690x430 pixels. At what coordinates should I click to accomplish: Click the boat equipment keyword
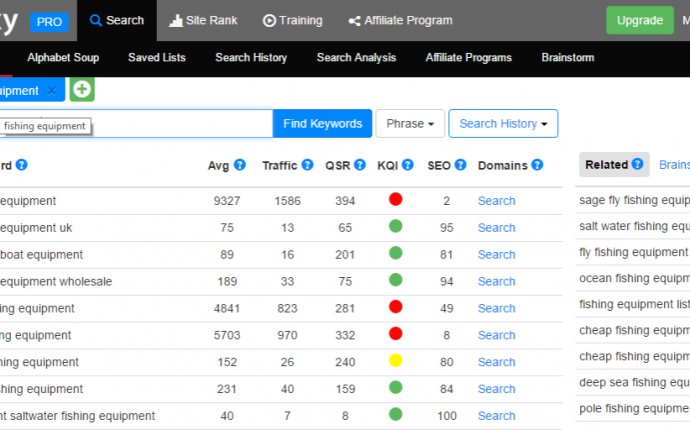pyautogui.click(x=41, y=255)
